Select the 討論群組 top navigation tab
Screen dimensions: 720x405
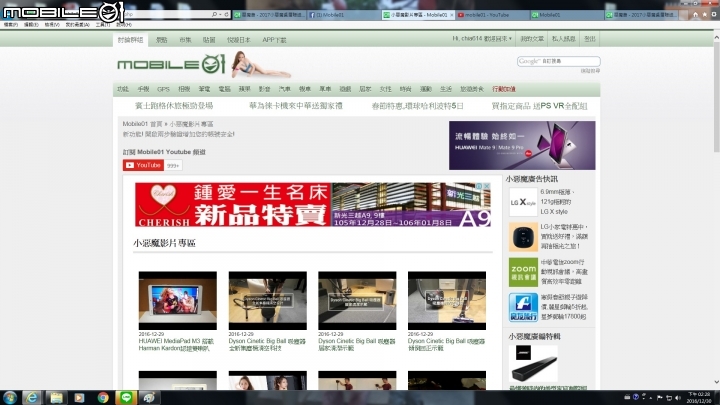tap(130, 40)
